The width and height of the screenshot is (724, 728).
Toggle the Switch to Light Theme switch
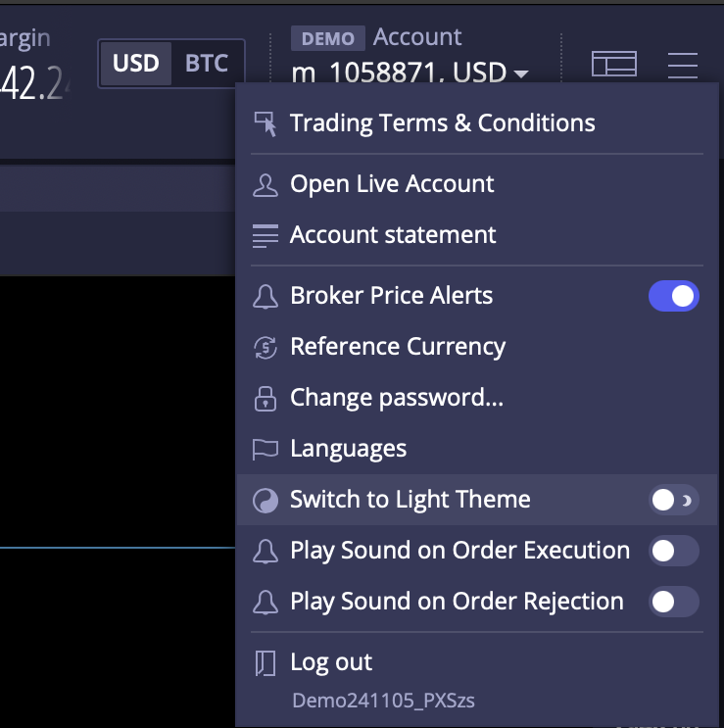[673, 500]
